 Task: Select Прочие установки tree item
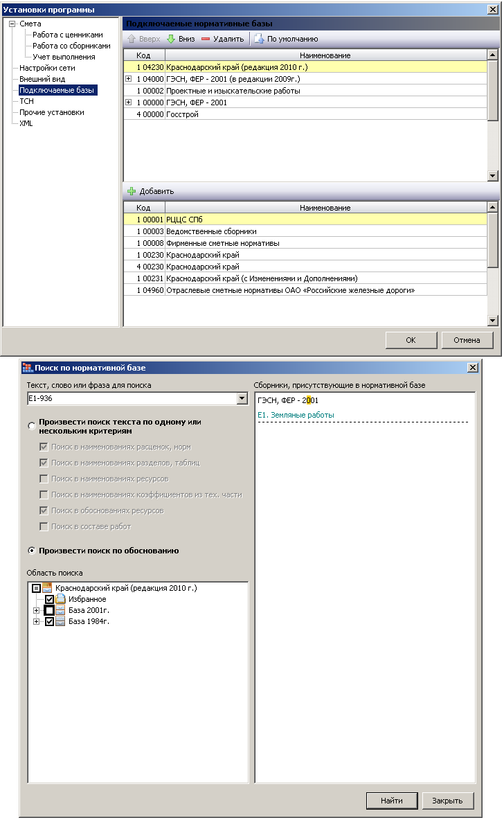point(52,112)
